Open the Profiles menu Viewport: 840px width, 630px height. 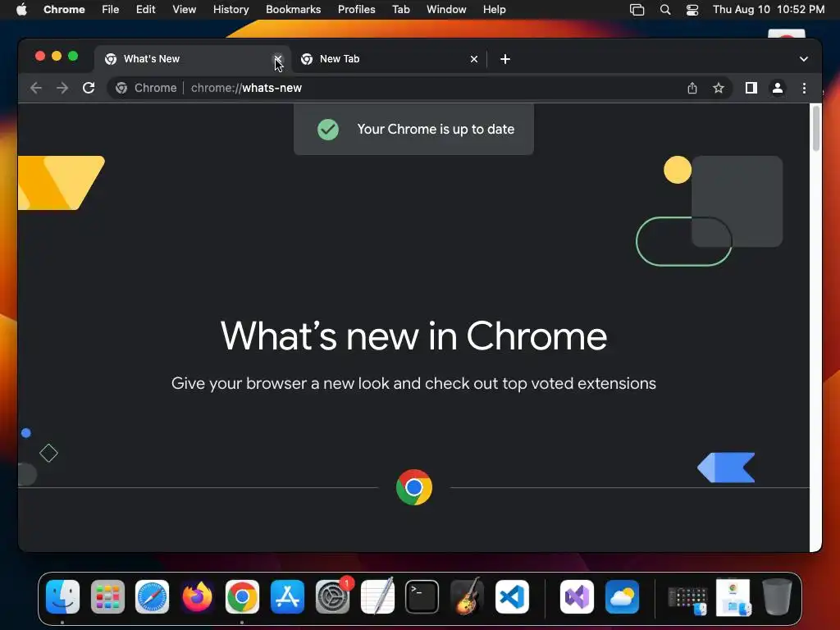(x=357, y=10)
